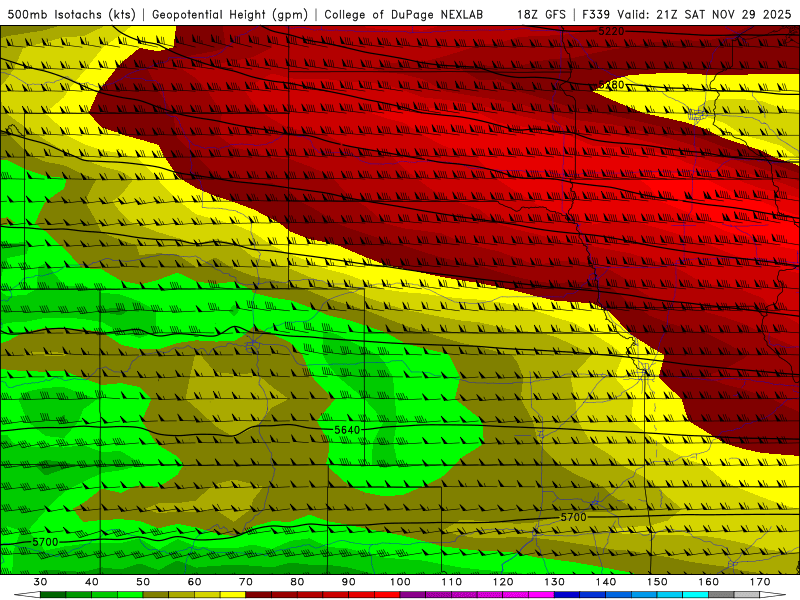Viewport: 800px width, 600px height.
Task: Pick the 60 value on the legend
Action: (194, 582)
